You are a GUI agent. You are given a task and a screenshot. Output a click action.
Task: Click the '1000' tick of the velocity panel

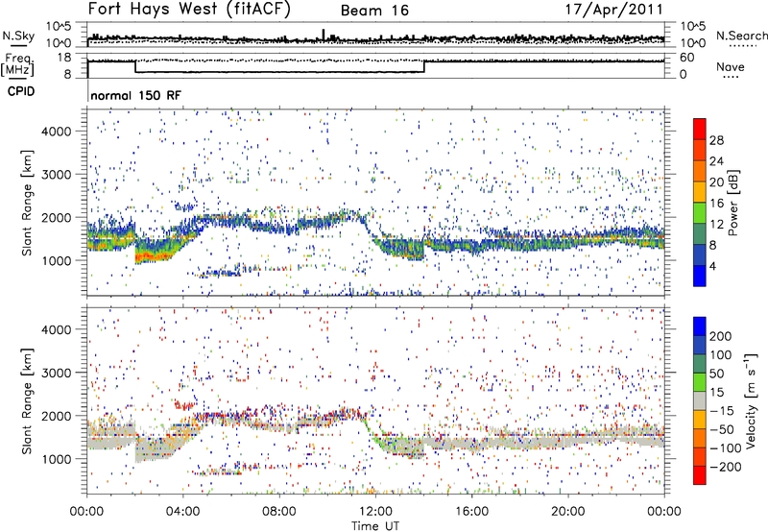coord(56,459)
